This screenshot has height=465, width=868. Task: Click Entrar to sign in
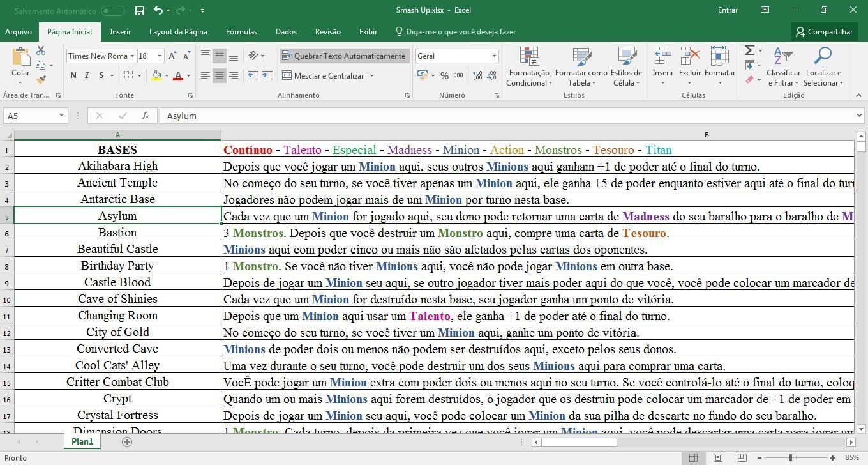[x=728, y=10]
